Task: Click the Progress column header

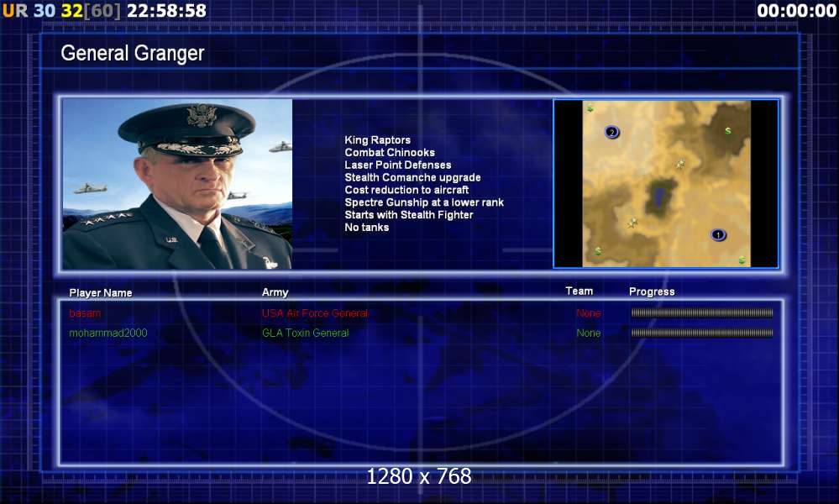Action: (652, 291)
